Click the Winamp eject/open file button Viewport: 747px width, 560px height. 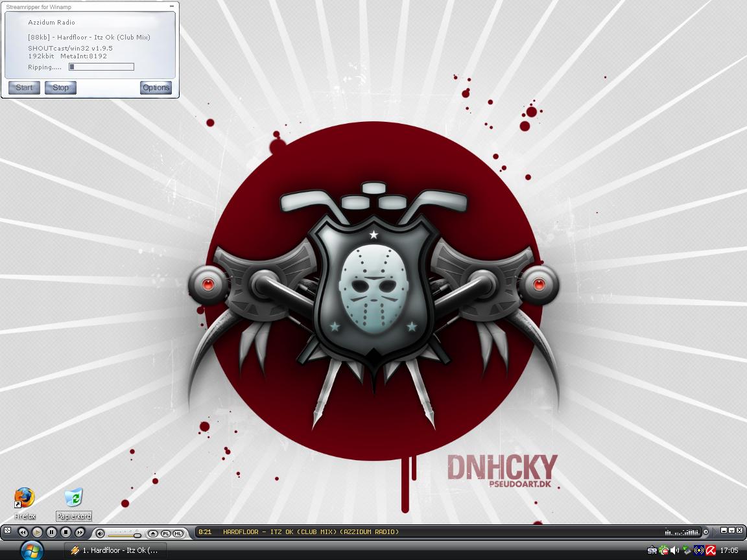click(x=152, y=534)
